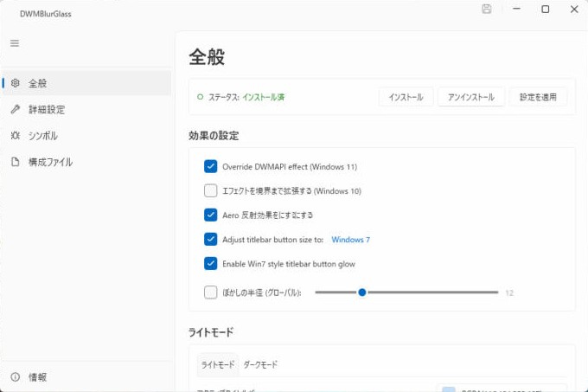Enable エフェクトを境界まで拡張する checkbox
The width and height of the screenshot is (588, 392).
[210, 190]
